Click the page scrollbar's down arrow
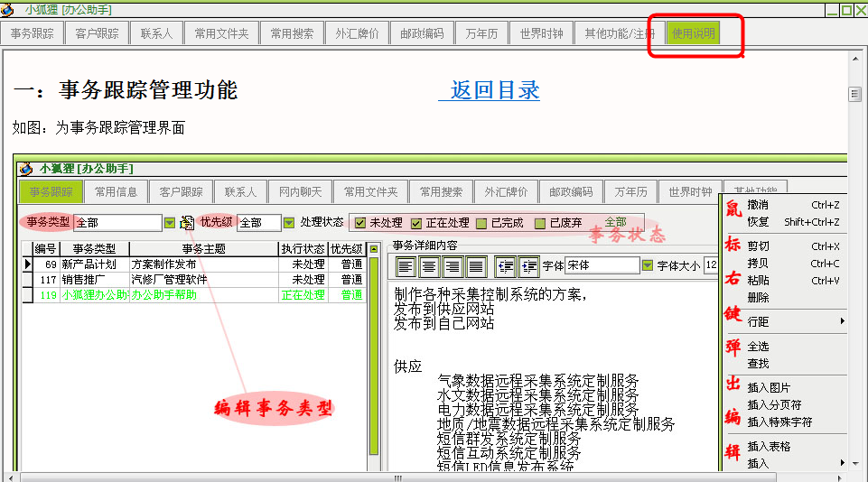The width and height of the screenshot is (868, 482). coord(855,464)
